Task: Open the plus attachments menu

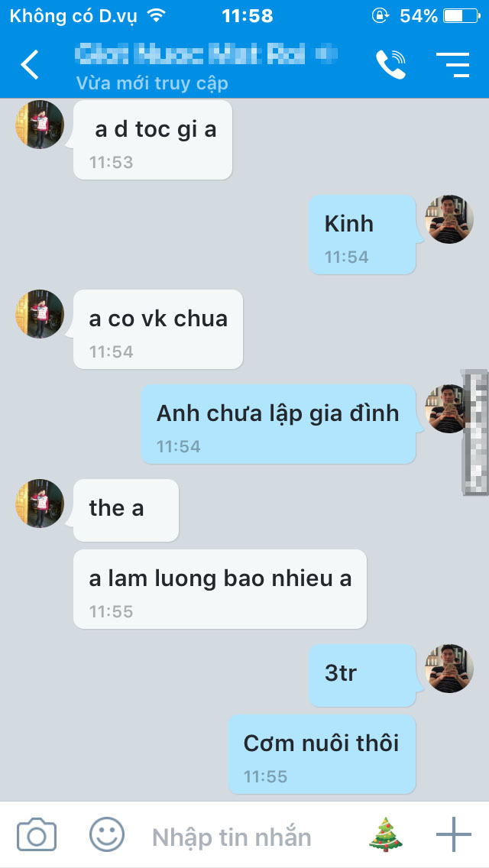Action: pyautogui.click(x=454, y=834)
